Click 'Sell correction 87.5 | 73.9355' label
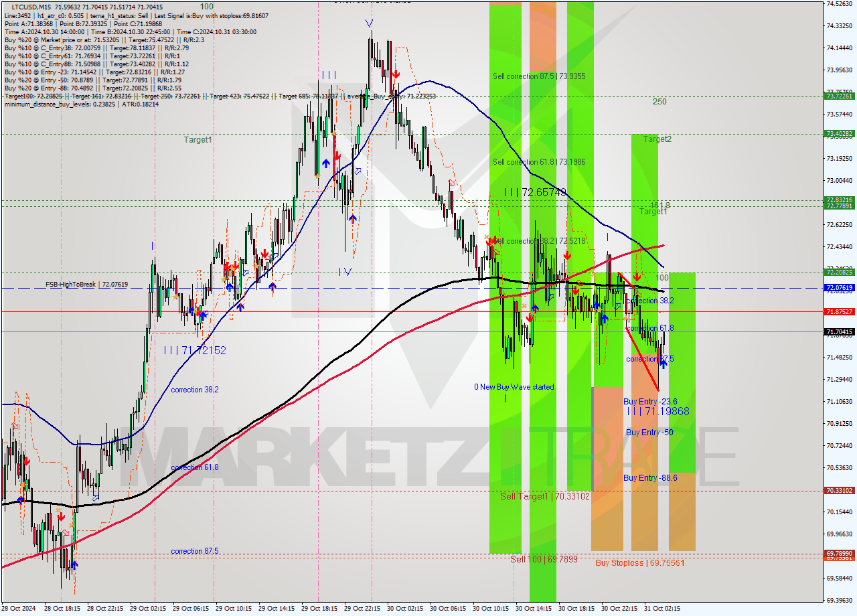Viewport: 857px width, 616px height. point(539,76)
